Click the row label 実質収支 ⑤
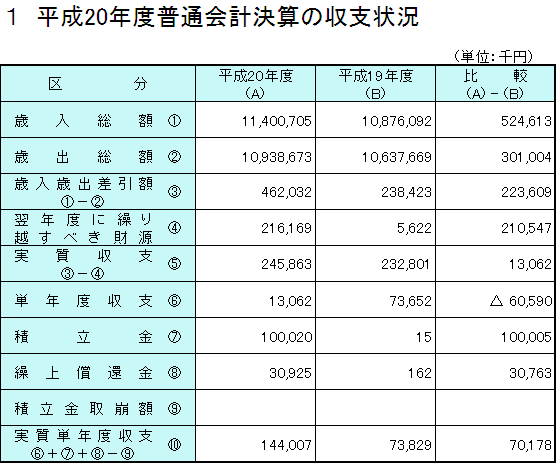The width and height of the screenshot is (556, 463). tap(98, 264)
